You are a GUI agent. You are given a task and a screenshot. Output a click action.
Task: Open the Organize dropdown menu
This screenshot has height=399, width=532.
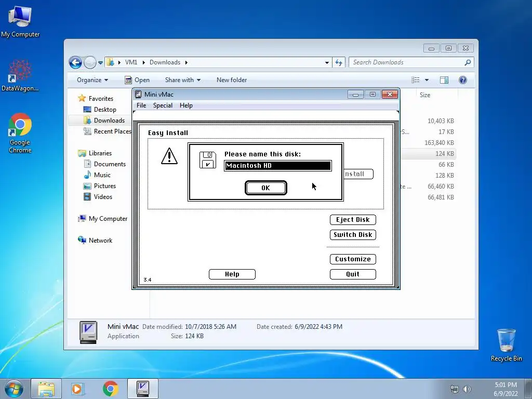point(92,80)
